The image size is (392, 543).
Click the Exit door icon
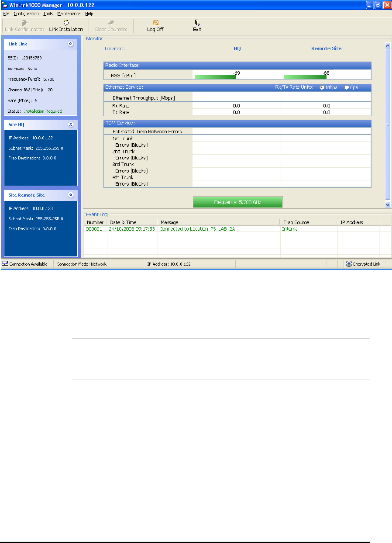click(197, 22)
